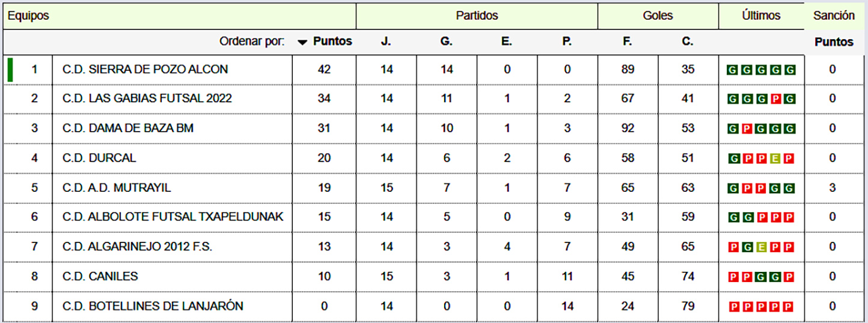Click the Goles header group

658,16
